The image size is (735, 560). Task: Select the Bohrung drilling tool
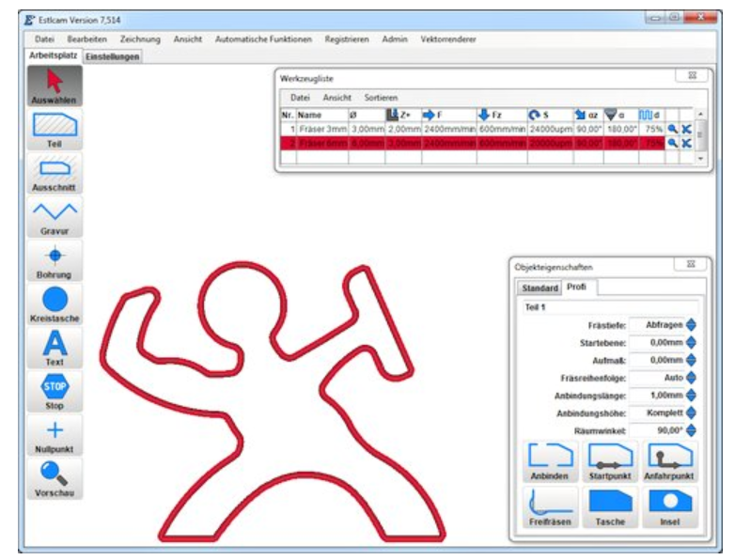point(55,260)
